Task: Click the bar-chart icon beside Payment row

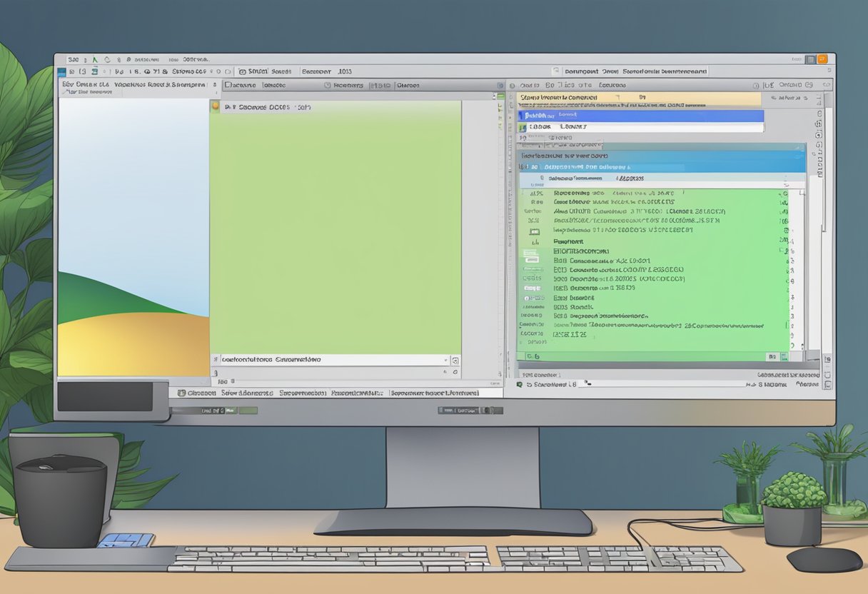Action: pos(536,241)
